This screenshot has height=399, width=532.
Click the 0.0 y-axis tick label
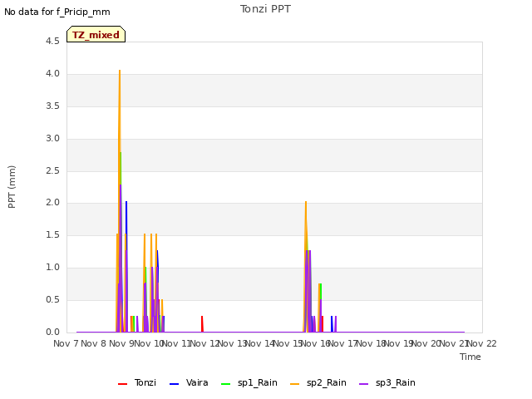tap(52, 332)
